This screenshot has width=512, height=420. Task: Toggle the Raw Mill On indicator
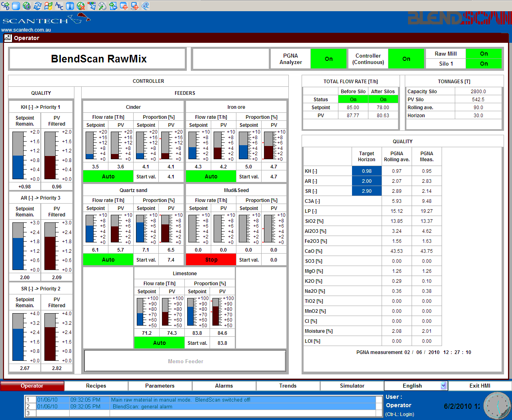coord(484,54)
